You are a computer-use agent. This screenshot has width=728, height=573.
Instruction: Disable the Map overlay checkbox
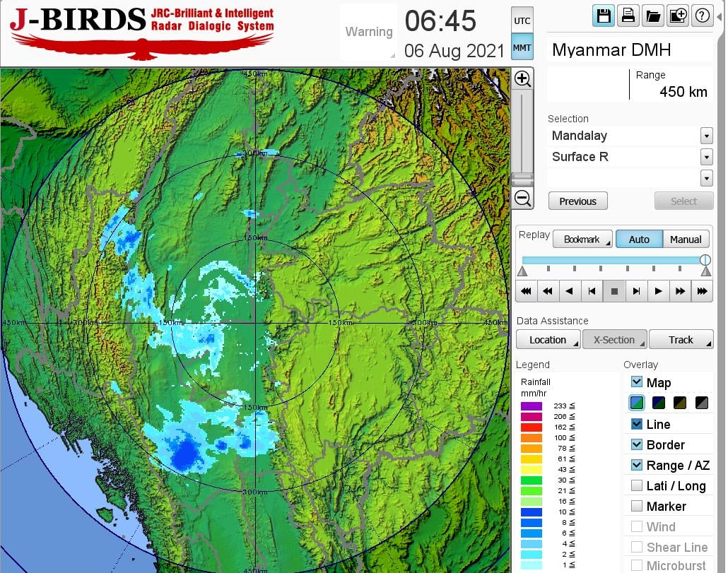pyautogui.click(x=637, y=382)
